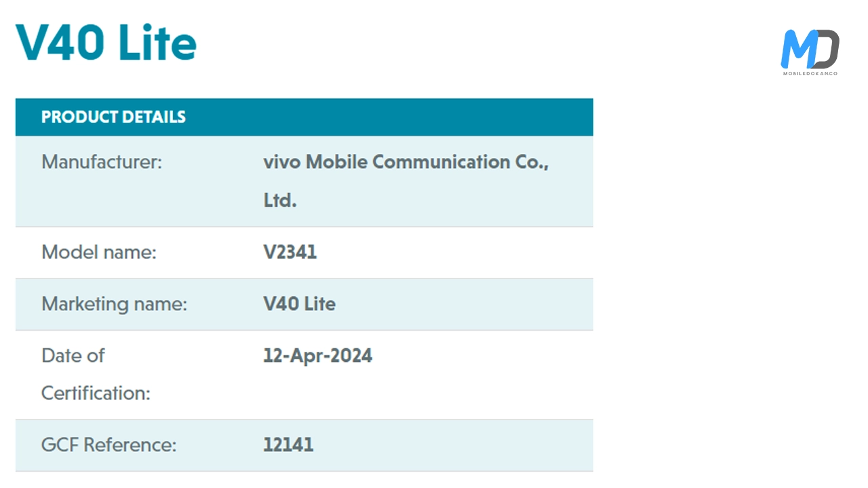Click the Date of label text
The height and width of the screenshot is (488, 868).
coord(73,356)
